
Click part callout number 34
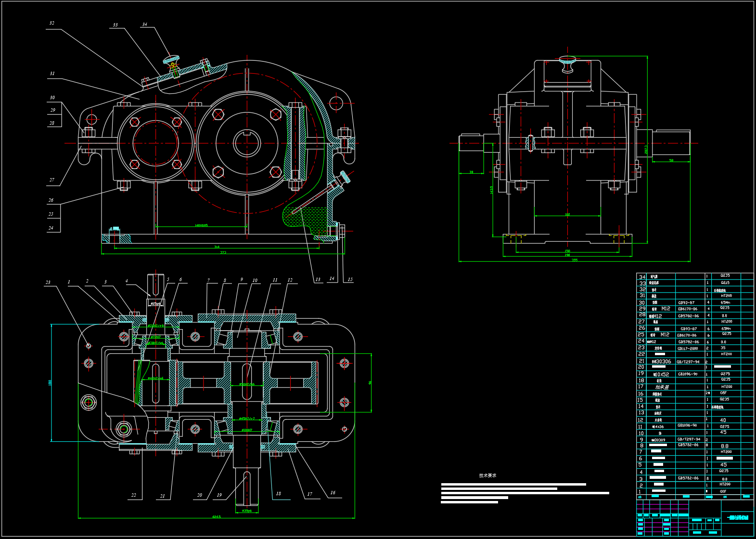coord(144,24)
